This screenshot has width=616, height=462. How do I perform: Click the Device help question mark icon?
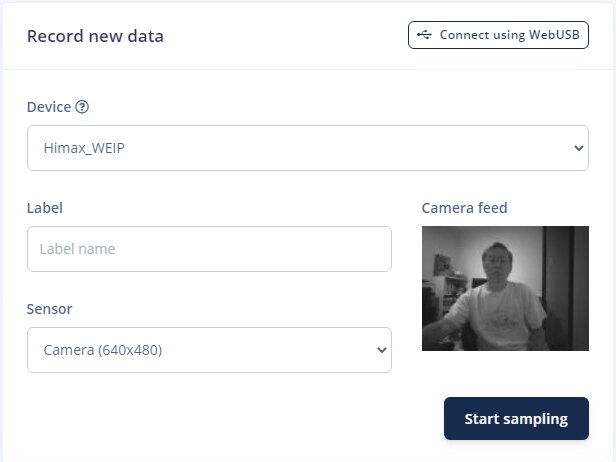coord(82,107)
